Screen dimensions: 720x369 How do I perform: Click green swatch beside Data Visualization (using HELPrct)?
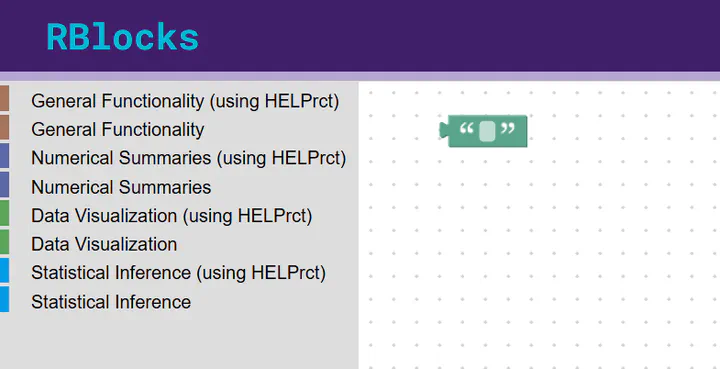click(4, 213)
